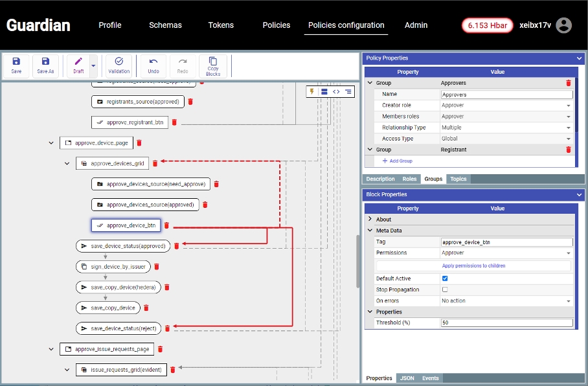Click the Copy Blocks icon
The image size is (588, 386).
click(x=213, y=65)
